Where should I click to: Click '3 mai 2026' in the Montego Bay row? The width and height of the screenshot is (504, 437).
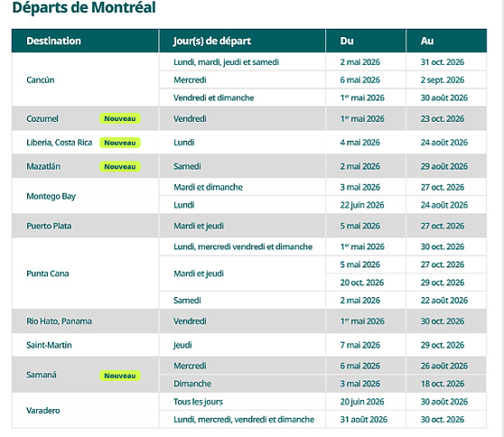click(x=360, y=187)
